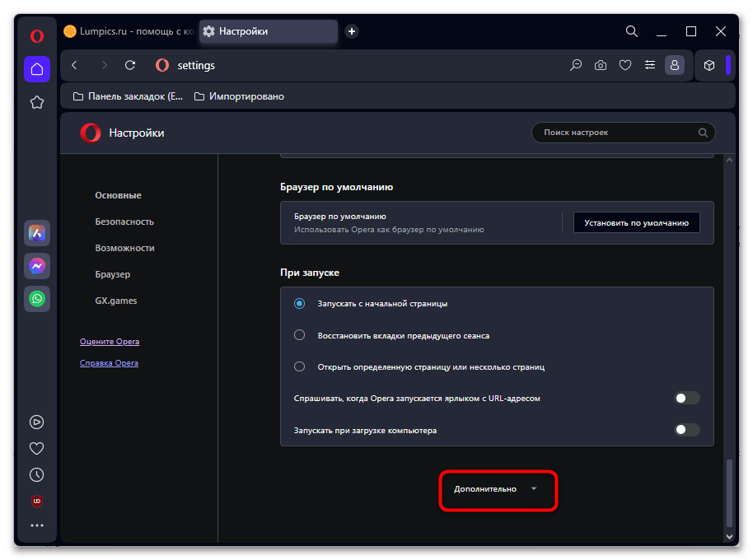The height and width of the screenshot is (560, 753).
Task: Click the scrollbar up arrow
Action: click(729, 161)
